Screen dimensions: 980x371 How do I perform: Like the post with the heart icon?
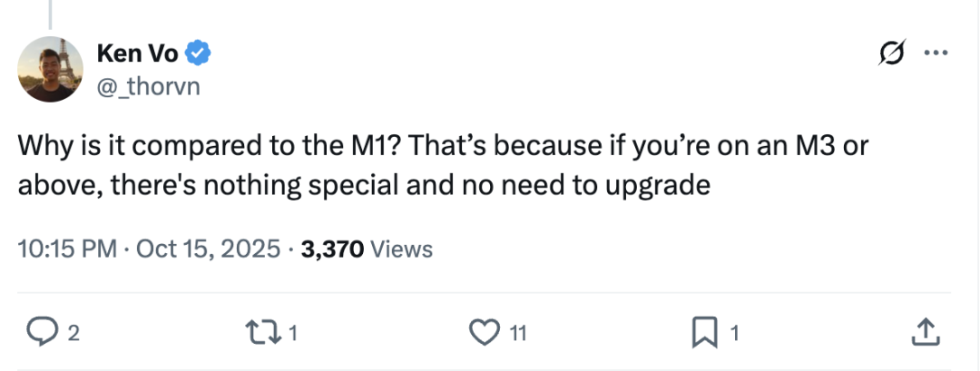[x=484, y=332]
